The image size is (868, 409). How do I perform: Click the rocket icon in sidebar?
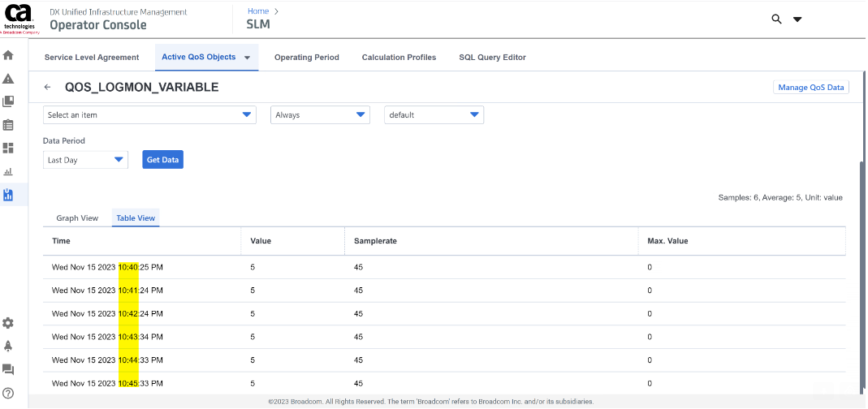click(9, 346)
